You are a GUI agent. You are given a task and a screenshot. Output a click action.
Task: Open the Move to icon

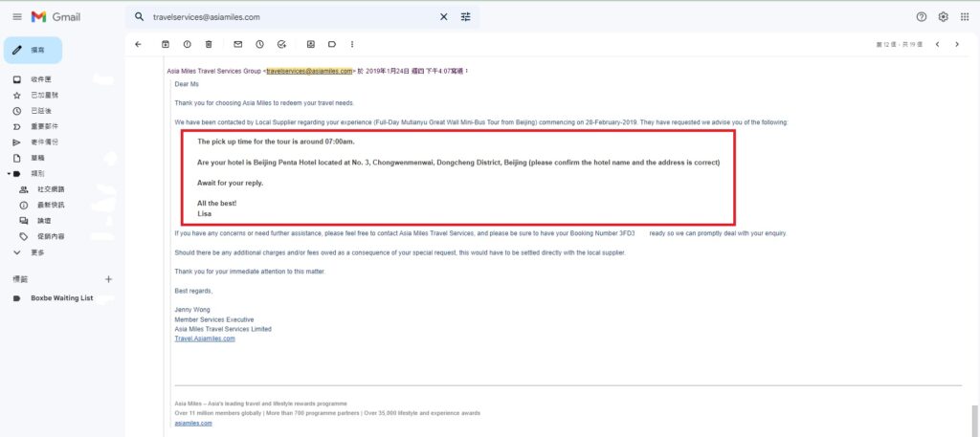(311, 44)
